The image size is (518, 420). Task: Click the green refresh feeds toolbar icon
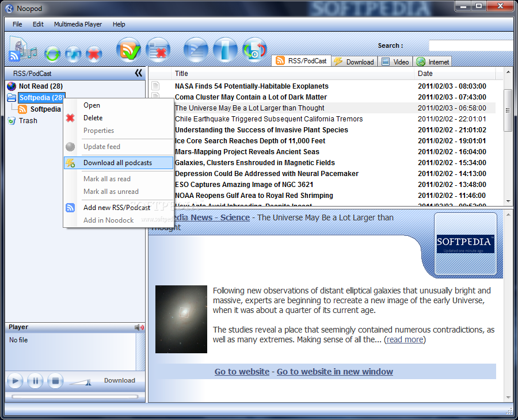pyautogui.click(x=52, y=54)
